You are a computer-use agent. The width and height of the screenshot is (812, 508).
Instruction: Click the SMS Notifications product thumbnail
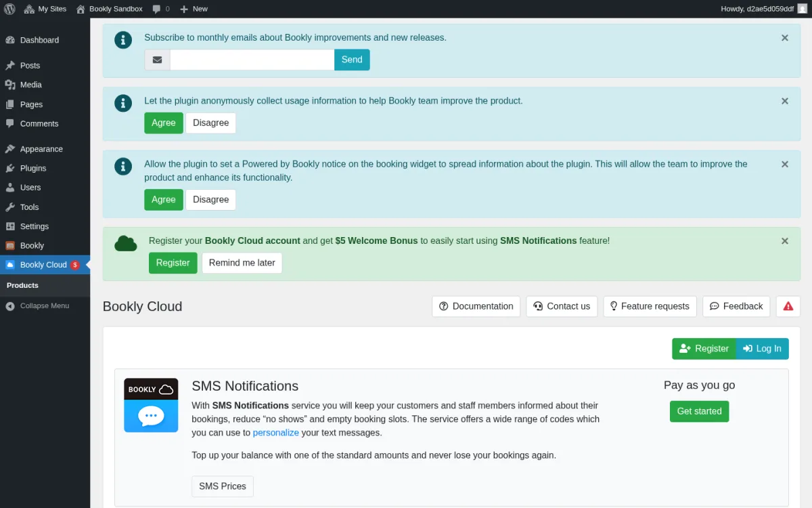[151, 405]
